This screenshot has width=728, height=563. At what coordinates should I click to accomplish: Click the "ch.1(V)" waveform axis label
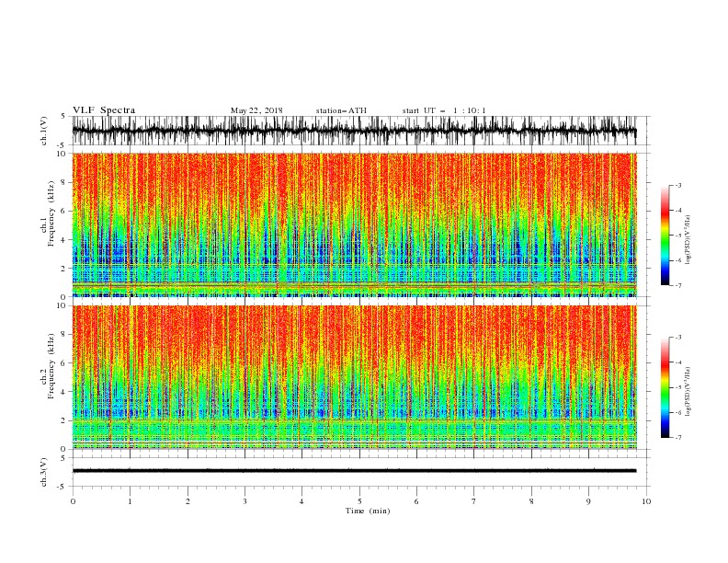coord(44,131)
